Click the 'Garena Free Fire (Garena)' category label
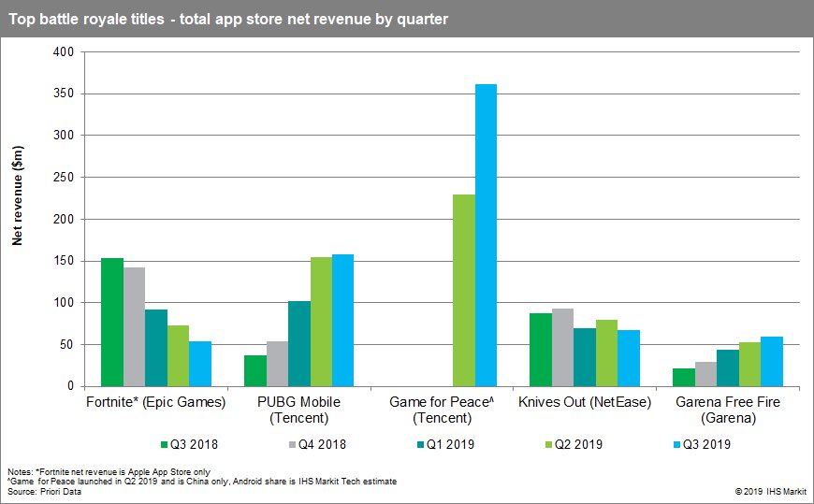 click(728, 410)
